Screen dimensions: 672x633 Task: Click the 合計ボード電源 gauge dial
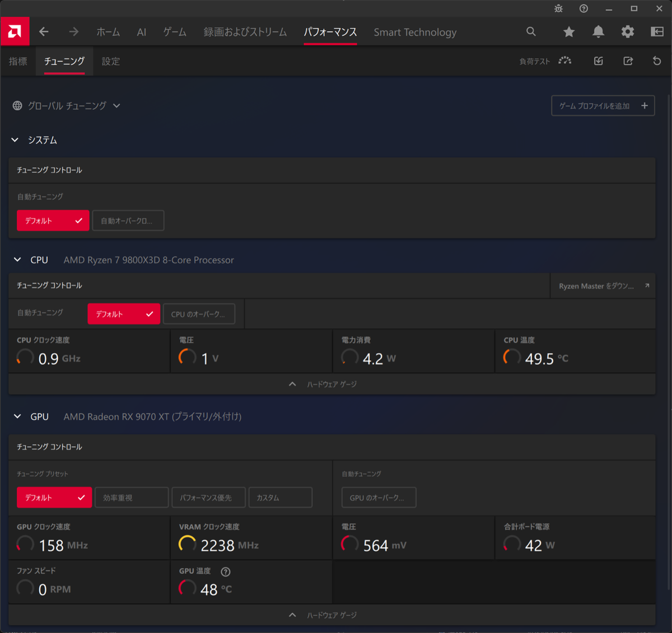(512, 544)
